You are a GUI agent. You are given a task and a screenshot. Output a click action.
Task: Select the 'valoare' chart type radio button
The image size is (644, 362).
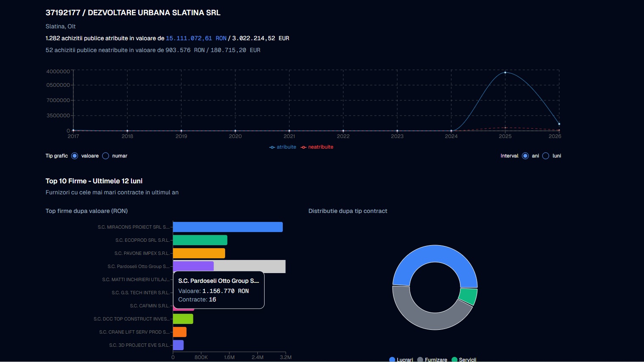click(75, 156)
